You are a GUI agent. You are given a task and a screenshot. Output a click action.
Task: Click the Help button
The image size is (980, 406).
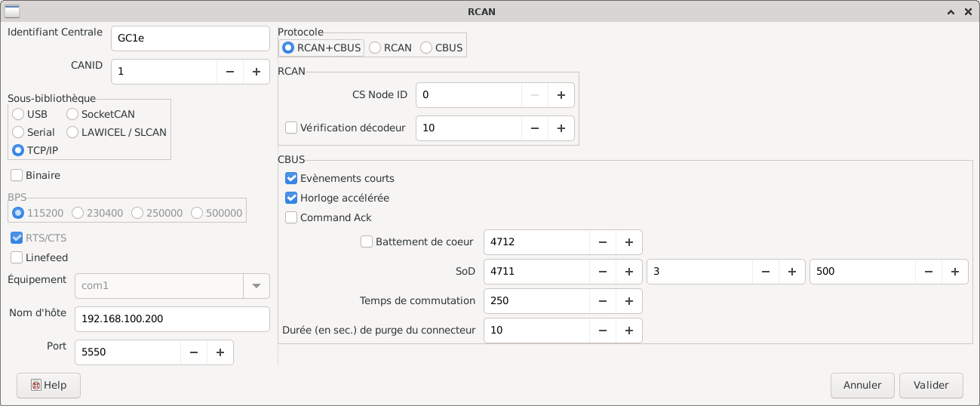click(x=48, y=386)
